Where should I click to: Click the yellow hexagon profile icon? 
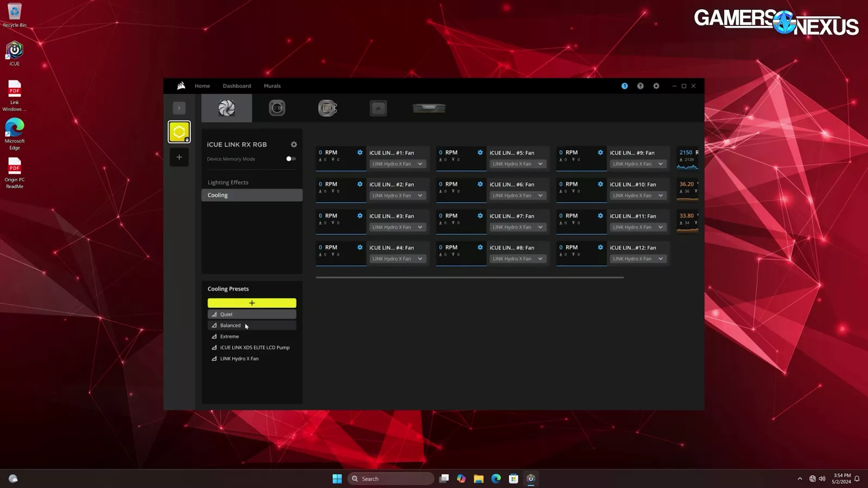pos(179,132)
